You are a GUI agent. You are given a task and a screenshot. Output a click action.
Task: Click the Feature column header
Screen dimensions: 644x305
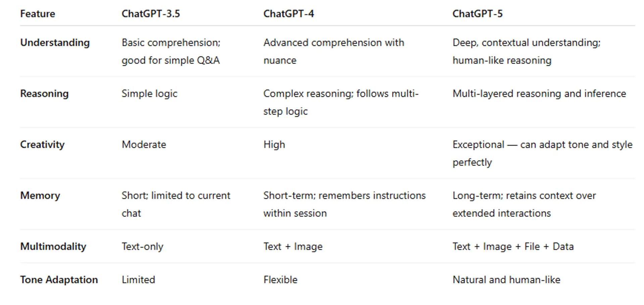click(x=38, y=14)
